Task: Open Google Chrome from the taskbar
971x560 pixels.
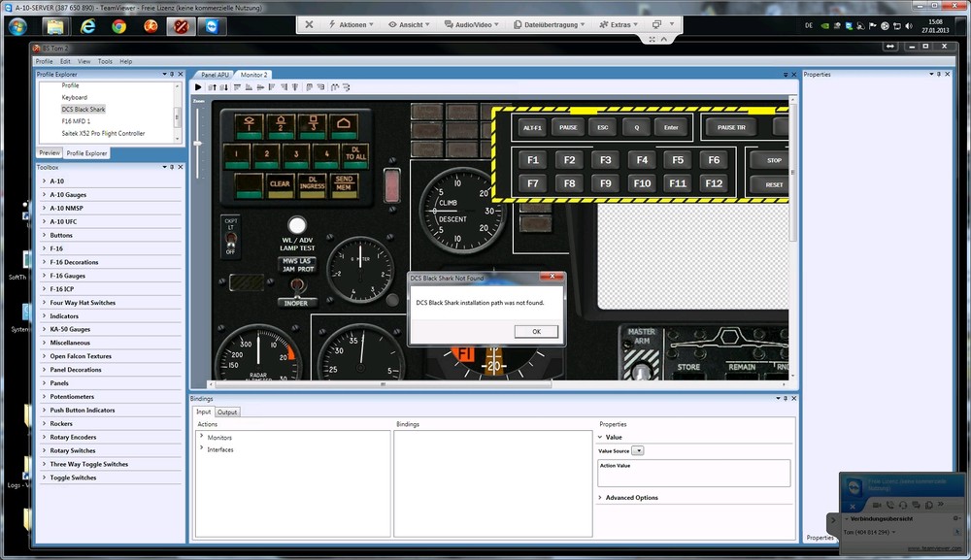Action: [118, 26]
